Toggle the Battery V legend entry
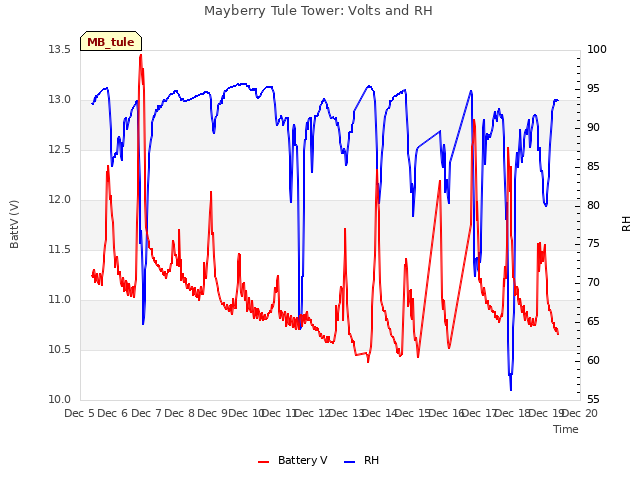Screen dimensions: 640x480 click(293, 460)
